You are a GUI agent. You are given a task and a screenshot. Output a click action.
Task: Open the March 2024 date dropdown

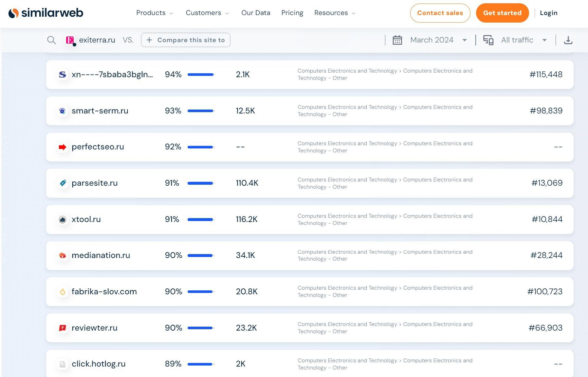pos(438,40)
